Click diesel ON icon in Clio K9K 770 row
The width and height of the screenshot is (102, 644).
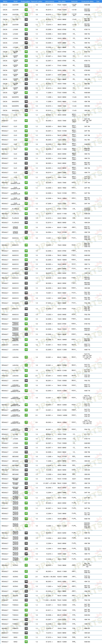click(x=26, y=173)
